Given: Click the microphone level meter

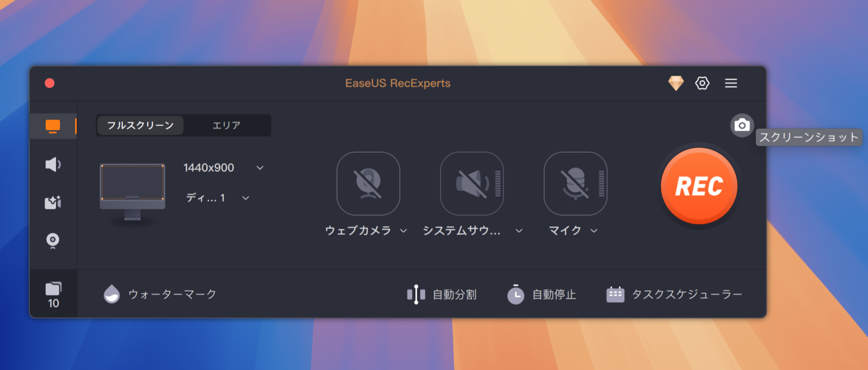Looking at the screenshot, I should (601, 184).
